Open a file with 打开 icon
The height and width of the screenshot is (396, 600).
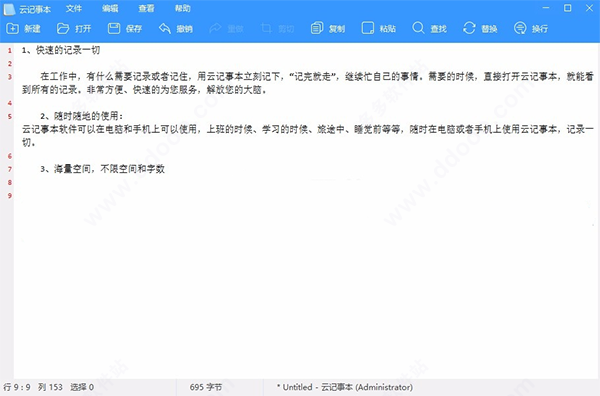click(63, 28)
